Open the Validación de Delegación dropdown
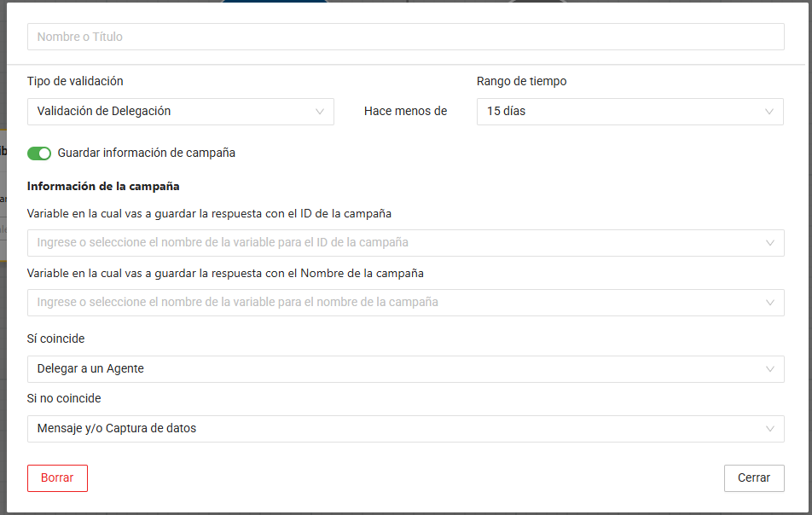 coord(171,112)
